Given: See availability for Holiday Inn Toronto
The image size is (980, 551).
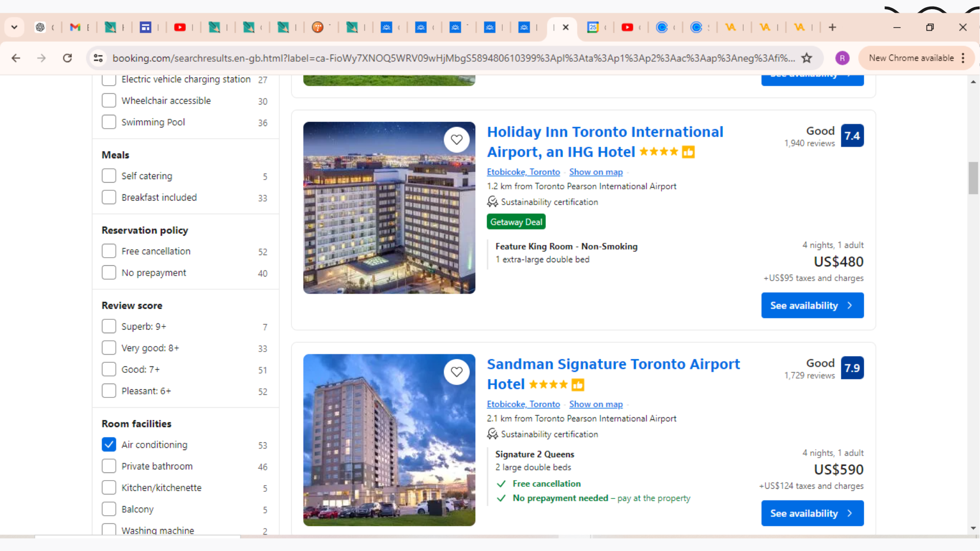Looking at the screenshot, I should pyautogui.click(x=812, y=306).
